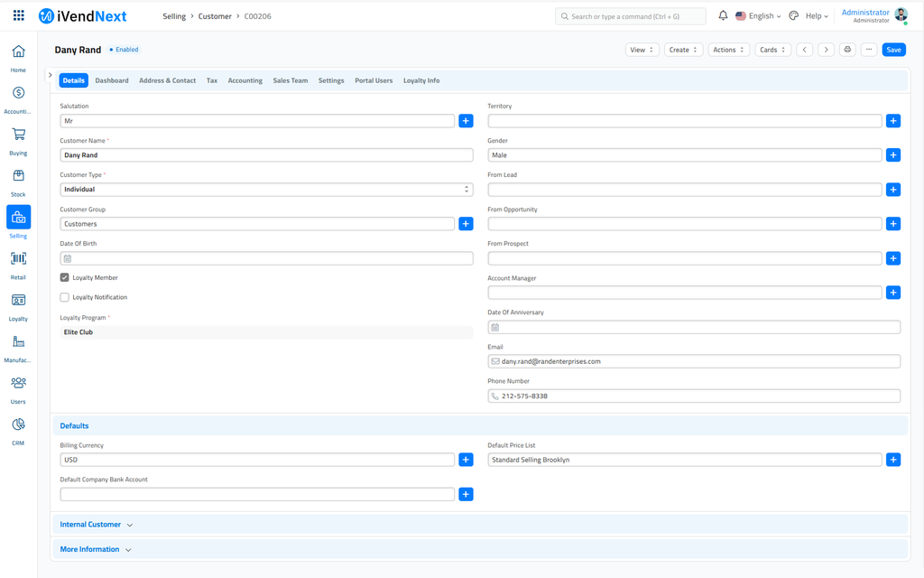Image resolution: width=924 pixels, height=578 pixels.
Task: Switch to the Address & Contact tab
Action: 167,80
